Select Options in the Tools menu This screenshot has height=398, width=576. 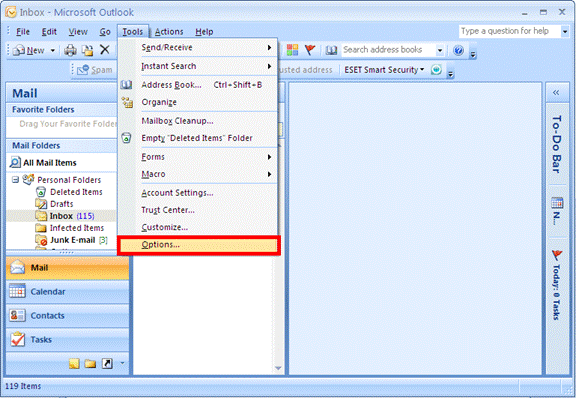coord(198,245)
